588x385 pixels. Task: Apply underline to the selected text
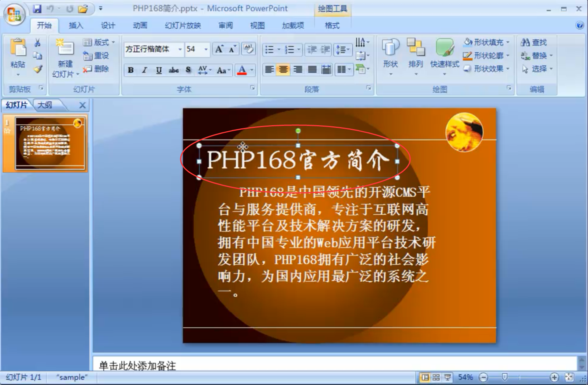click(x=158, y=70)
